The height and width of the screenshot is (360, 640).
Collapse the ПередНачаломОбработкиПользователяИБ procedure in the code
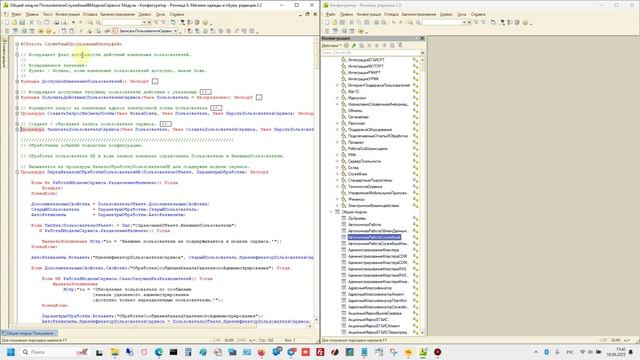click(x=17, y=172)
